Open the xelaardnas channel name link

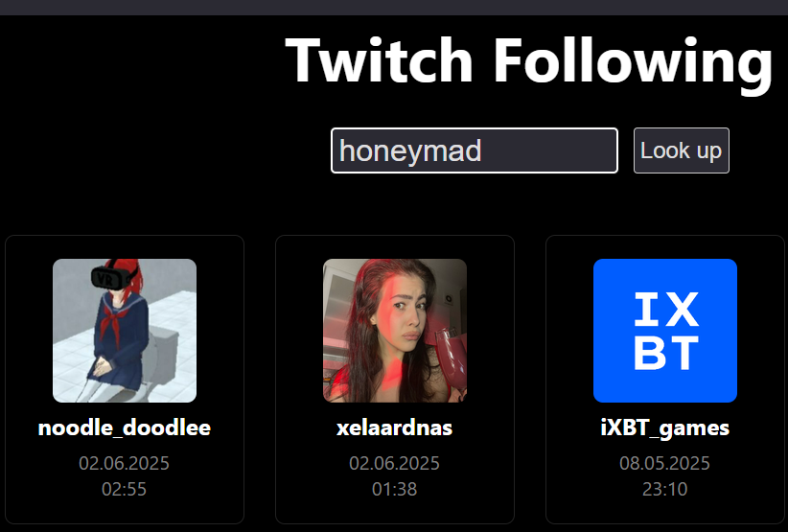click(x=395, y=428)
